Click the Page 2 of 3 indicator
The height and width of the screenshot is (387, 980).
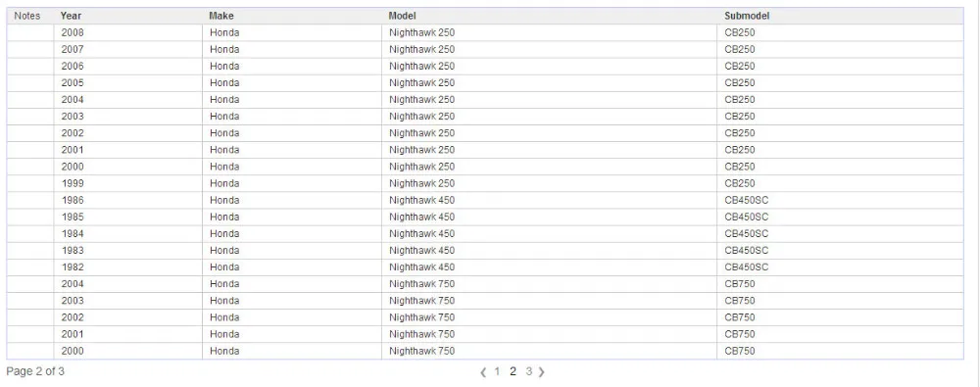[x=35, y=371]
